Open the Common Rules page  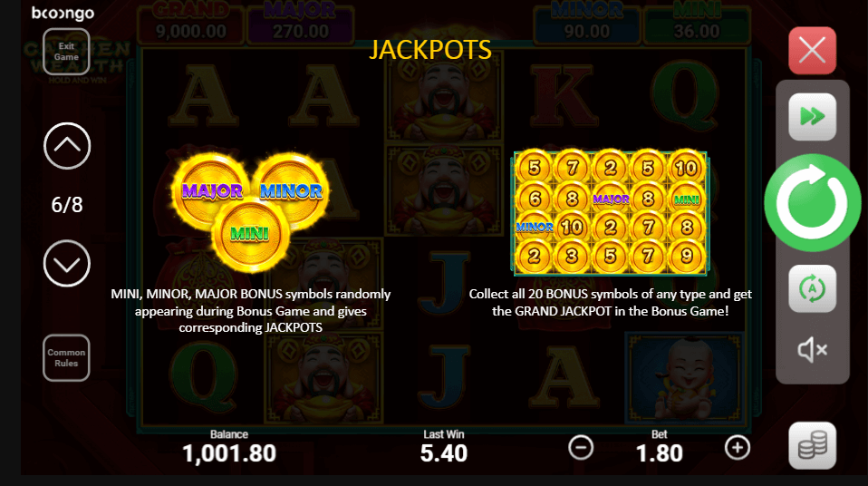[66, 358]
